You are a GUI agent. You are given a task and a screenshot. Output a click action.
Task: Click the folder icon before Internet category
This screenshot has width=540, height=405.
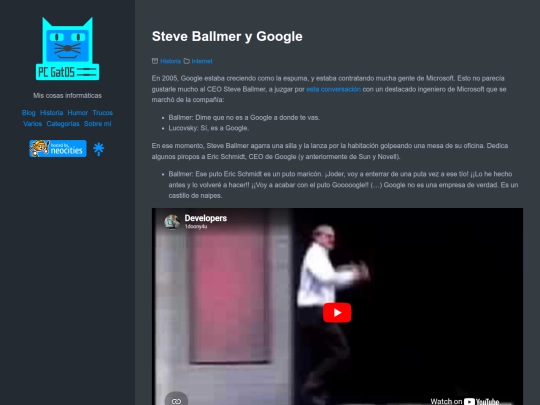tap(187, 61)
